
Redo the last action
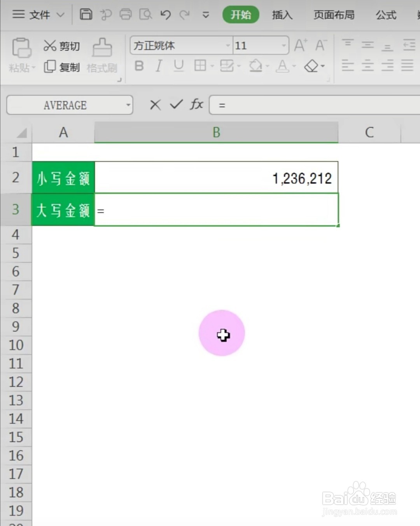pyautogui.click(x=185, y=15)
